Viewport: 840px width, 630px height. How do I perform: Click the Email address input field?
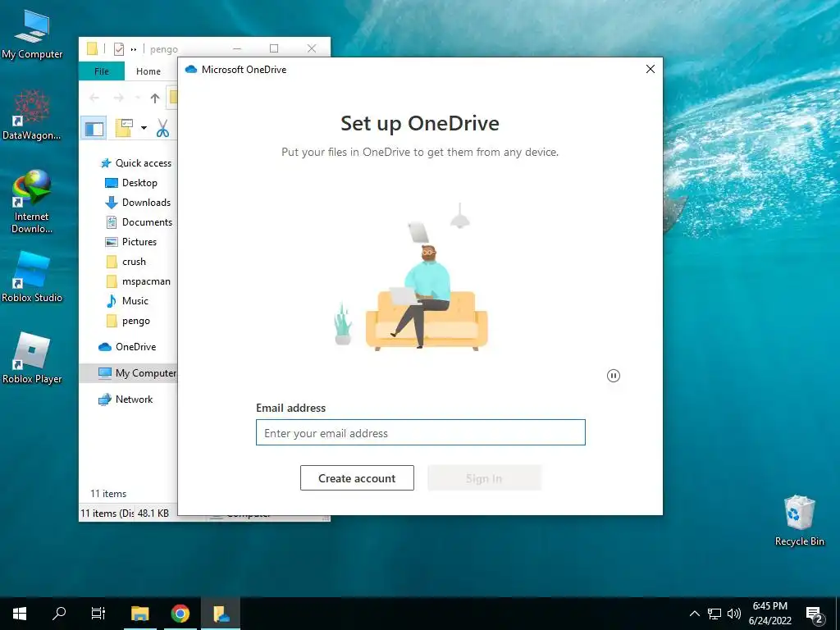tap(421, 433)
